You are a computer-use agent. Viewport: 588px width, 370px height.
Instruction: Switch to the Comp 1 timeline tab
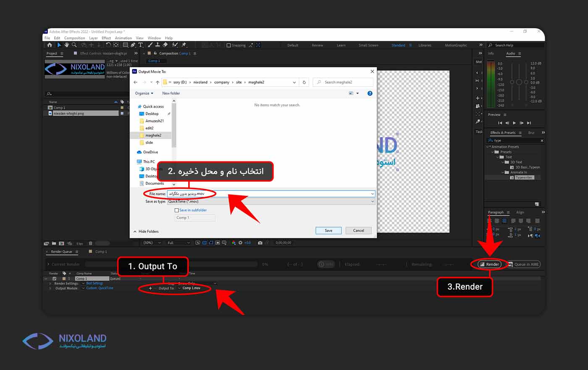coord(101,251)
